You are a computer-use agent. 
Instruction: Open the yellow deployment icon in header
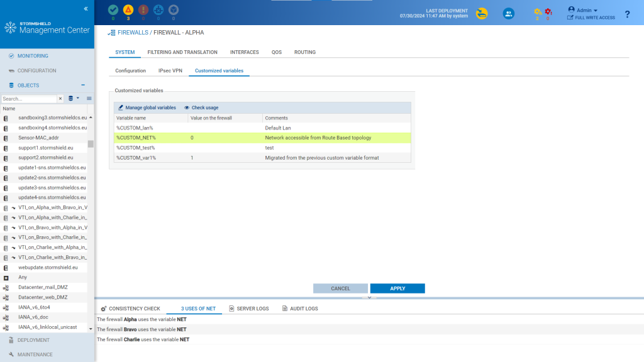482,14
